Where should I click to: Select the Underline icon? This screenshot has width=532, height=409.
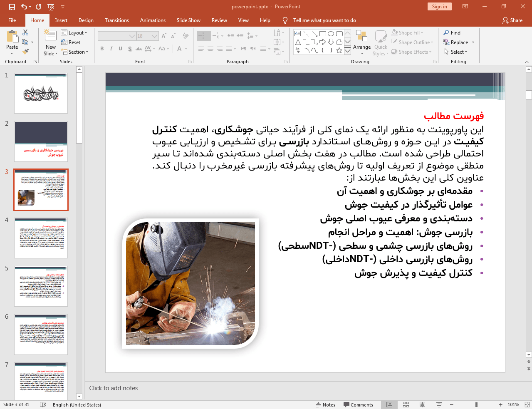(x=120, y=49)
